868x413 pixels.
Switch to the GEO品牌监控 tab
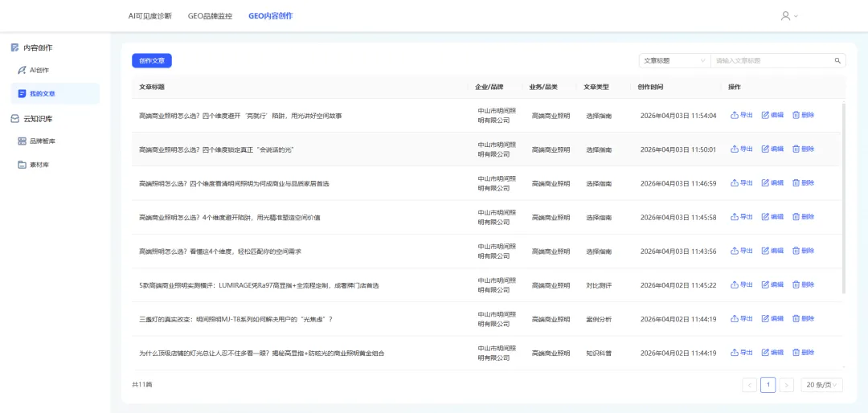coord(210,16)
